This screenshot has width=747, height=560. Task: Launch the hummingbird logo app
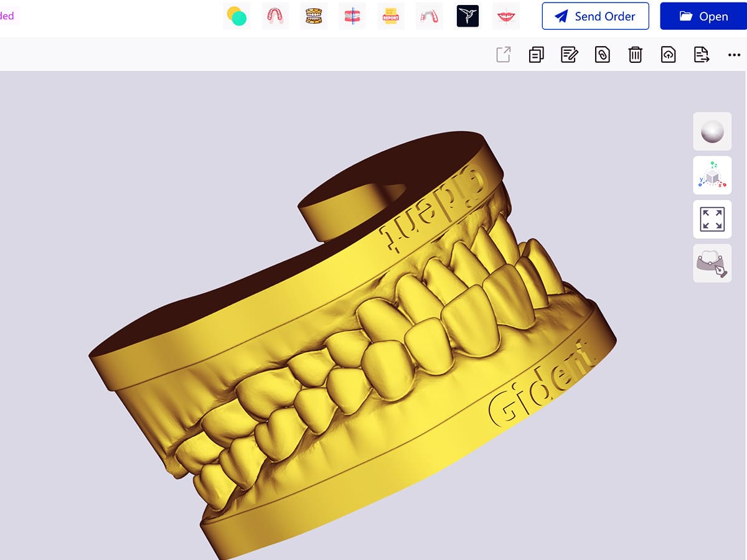click(x=468, y=16)
